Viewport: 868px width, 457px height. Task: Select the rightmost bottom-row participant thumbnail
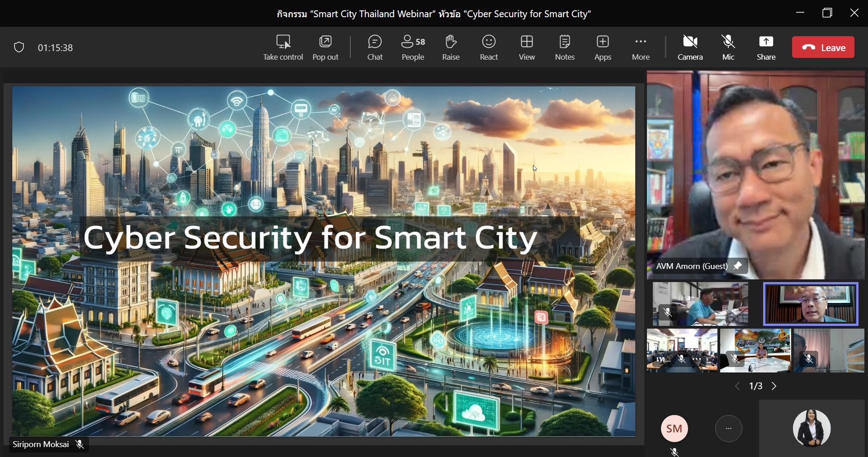click(x=829, y=351)
